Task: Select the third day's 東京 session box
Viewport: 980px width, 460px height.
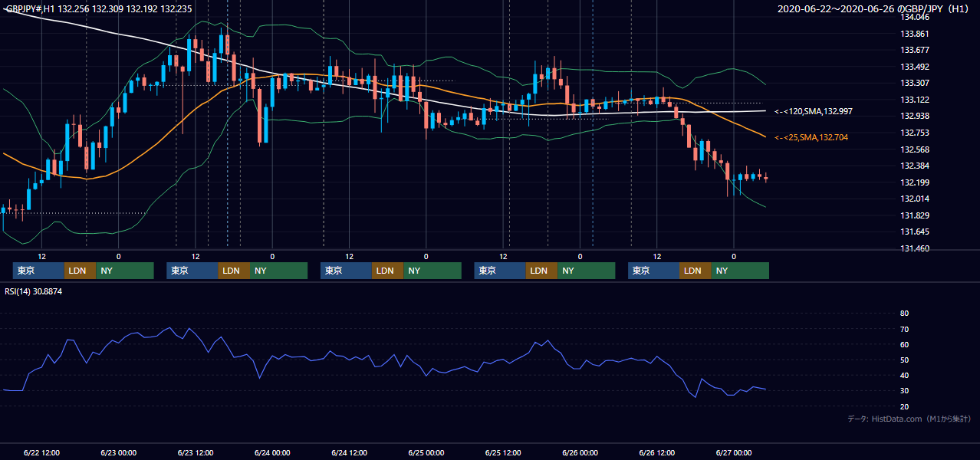Action: pos(346,271)
